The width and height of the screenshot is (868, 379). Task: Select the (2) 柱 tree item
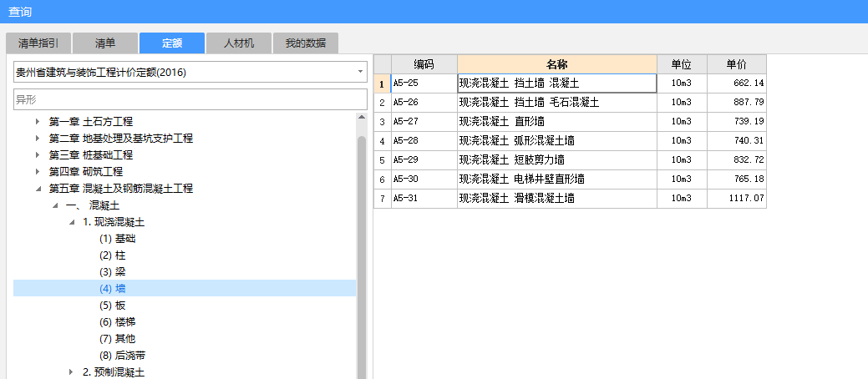pyautogui.click(x=113, y=255)
